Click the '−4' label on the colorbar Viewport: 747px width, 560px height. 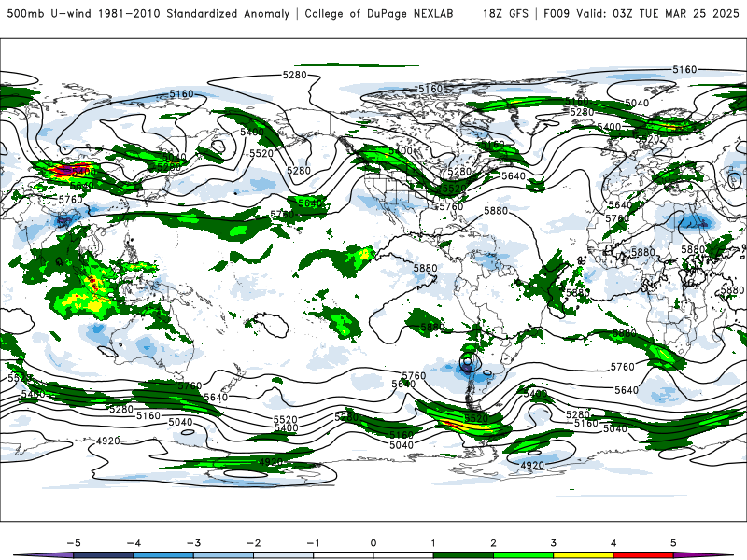pyautogui.click(x=133, y=543)
